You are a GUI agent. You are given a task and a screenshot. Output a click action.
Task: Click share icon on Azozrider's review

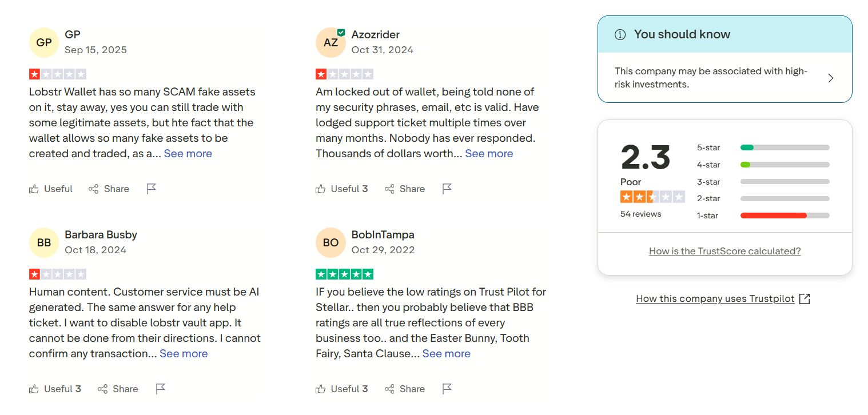(x=389, y=189)
